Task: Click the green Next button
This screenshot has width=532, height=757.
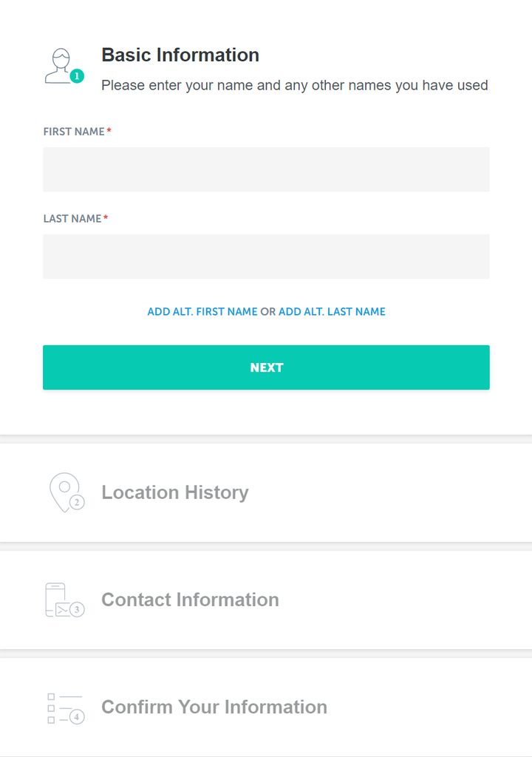Action: pyautogui.click(x=266, y=367)
